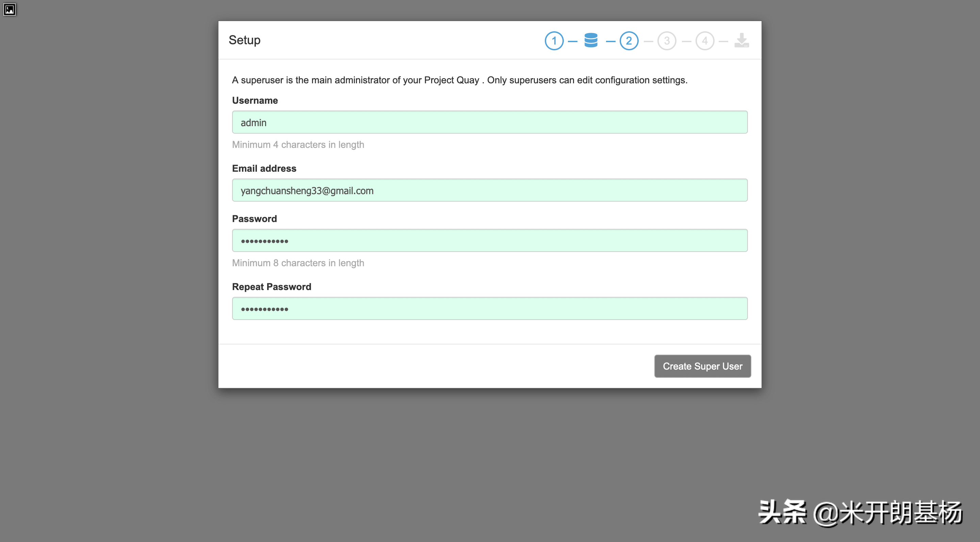The height and width of the screenshot is (542, 980).
Task: Click the step 1 circle in setup wizard
Action: point(554,41)
